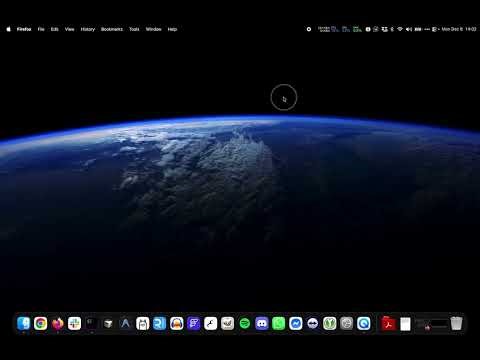Open Slack from the dock

(x=74, y=323)
